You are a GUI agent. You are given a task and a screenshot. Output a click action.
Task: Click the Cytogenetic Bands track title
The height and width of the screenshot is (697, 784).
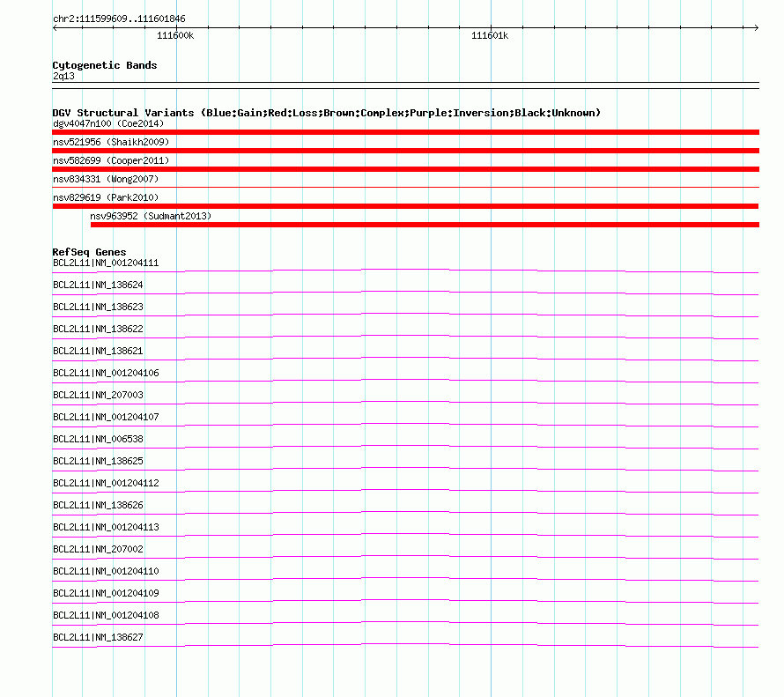point(105,65)
